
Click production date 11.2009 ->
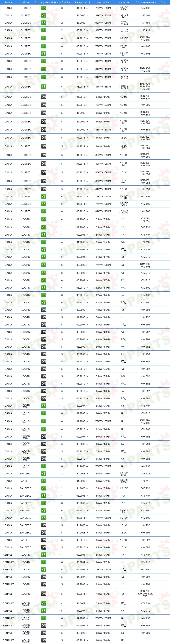coord(82,466)
